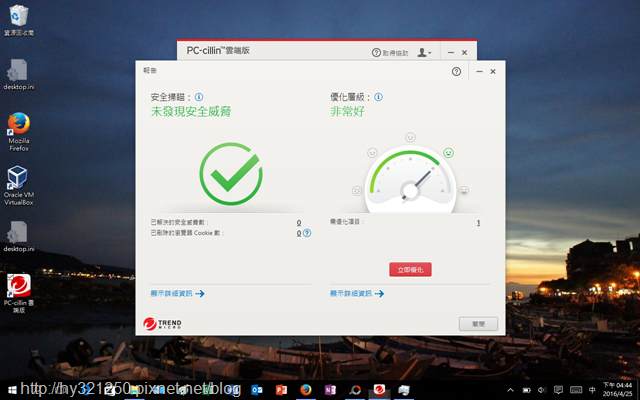Click 取得協助 in PC-cillin main window
The image size is (640, 400).
pos(390,53)
